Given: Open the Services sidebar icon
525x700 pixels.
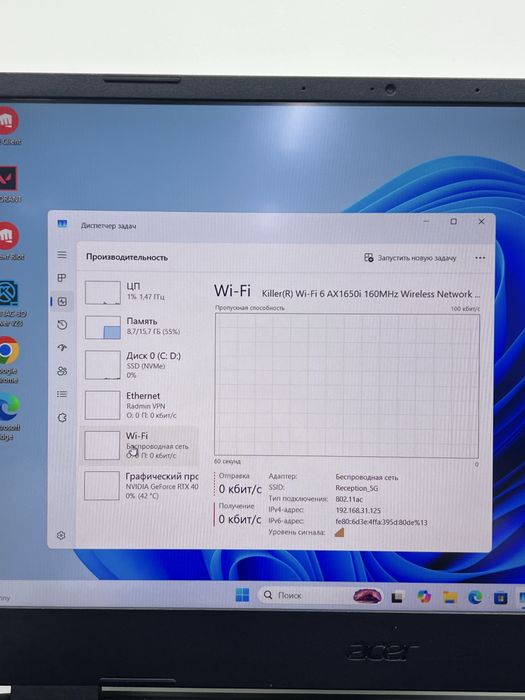Looking at the screenshot, I should (x=62, y=417).
